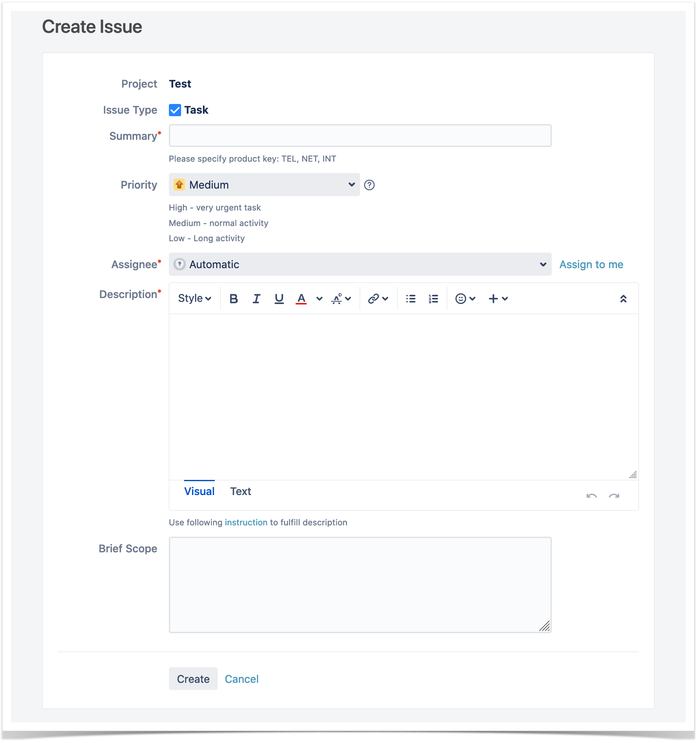Insert a link using the link icon
Viewport: 700px width, 743px height.
pos(373,298)
